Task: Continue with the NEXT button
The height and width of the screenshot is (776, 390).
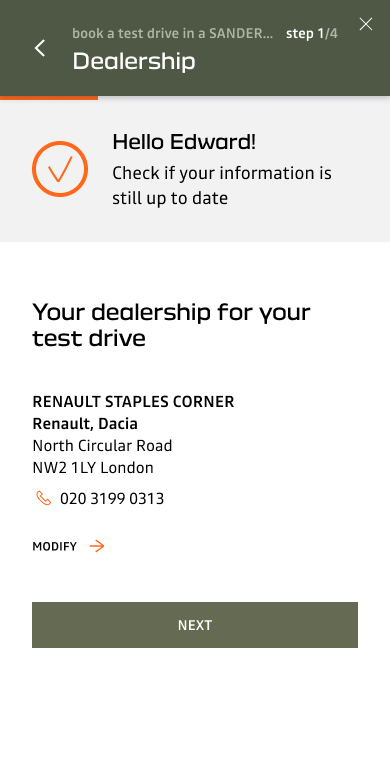Action: click(x=195, y=625)
